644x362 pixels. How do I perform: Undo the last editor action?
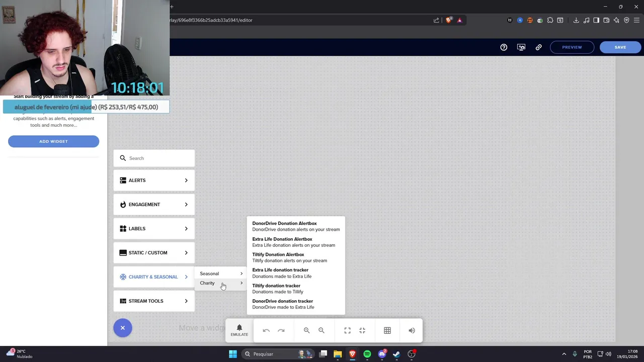[266, 330]
